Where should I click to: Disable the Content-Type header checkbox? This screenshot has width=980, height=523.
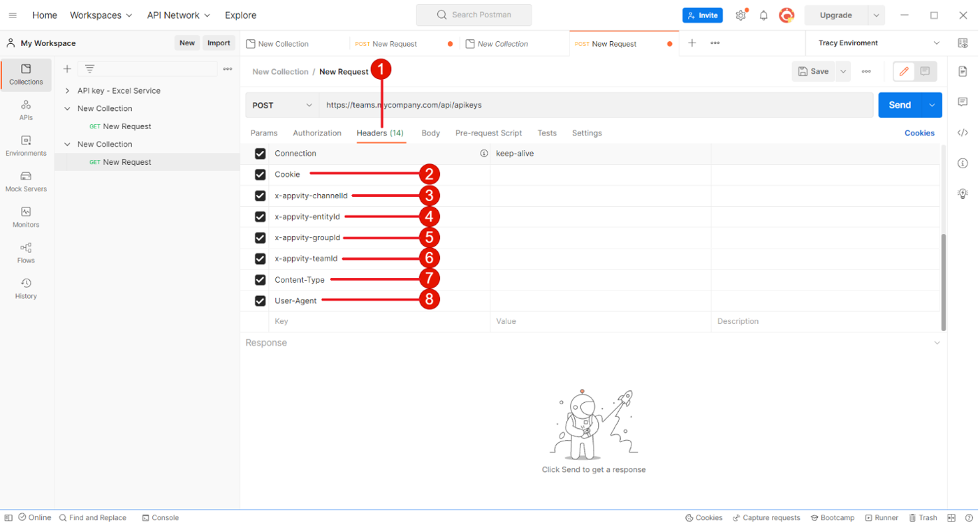pos(260,280)
